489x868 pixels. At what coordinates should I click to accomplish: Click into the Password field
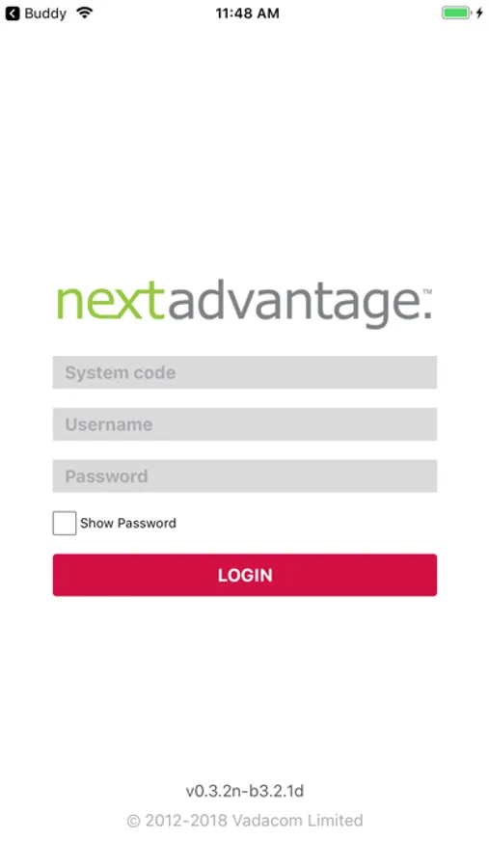tap(245, 476)
